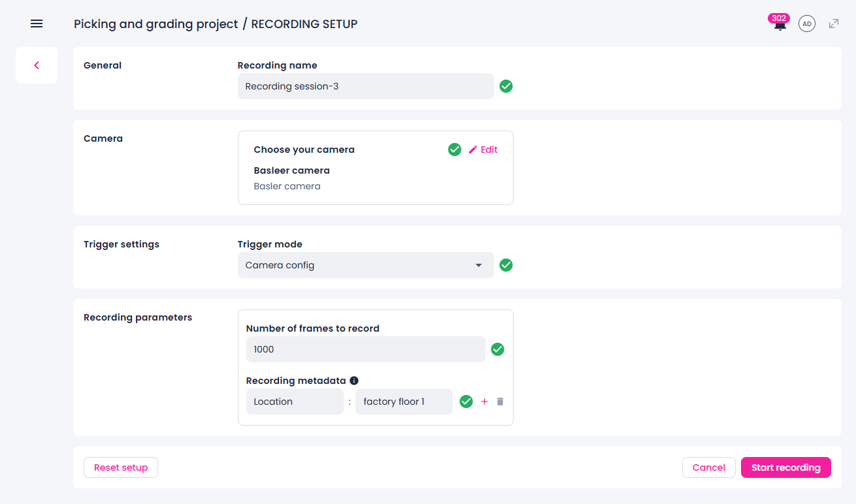856x504 pixels.
Task: Click green checkmark next to camera Edit
Action: point(455,150)
